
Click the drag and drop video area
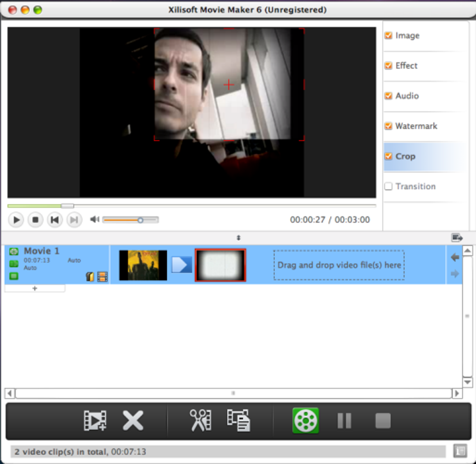coord(339,265)
